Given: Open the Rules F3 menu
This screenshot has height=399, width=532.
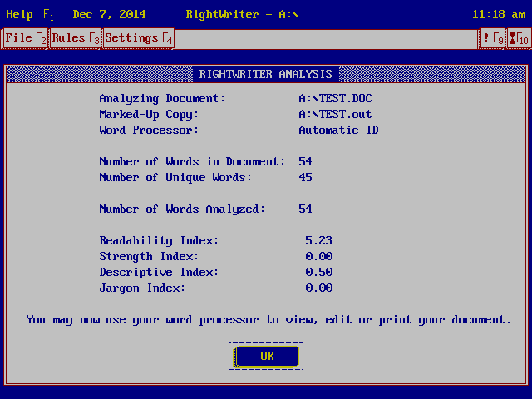Looking at the screenshot, I should click(76, 38).
